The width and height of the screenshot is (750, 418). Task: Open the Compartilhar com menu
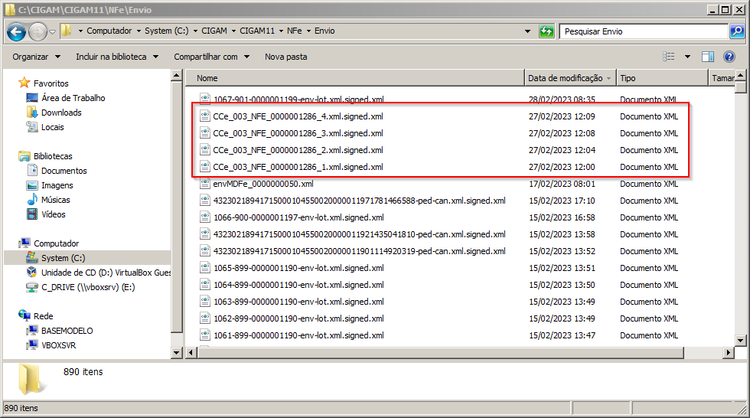[211, 57]
